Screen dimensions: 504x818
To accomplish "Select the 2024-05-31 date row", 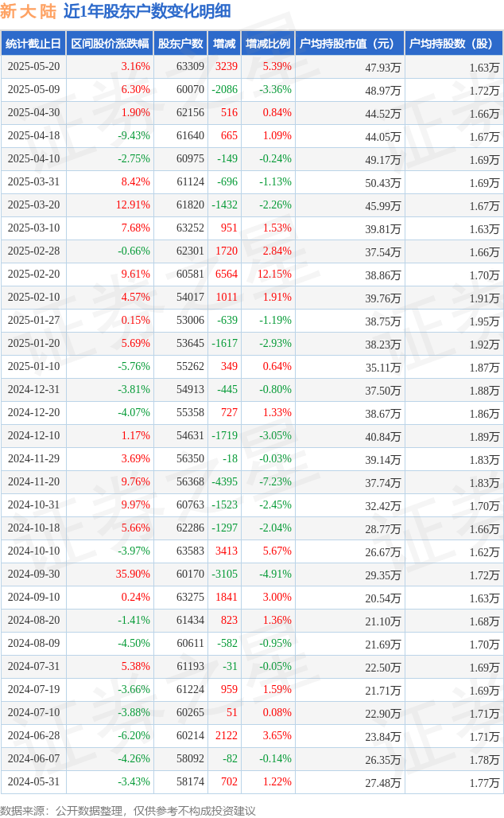I will click(x=252, y=781).
